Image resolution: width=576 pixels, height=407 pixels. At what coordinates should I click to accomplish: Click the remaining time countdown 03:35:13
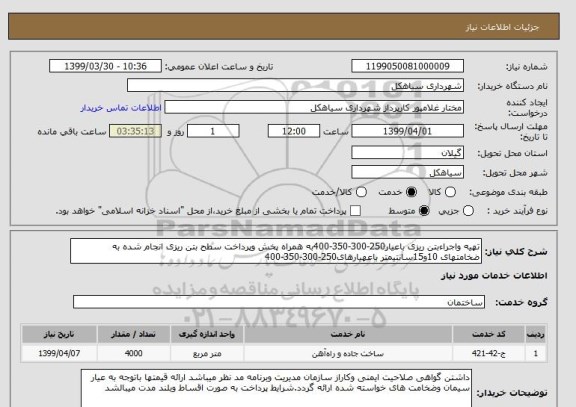tap(136, 132)
